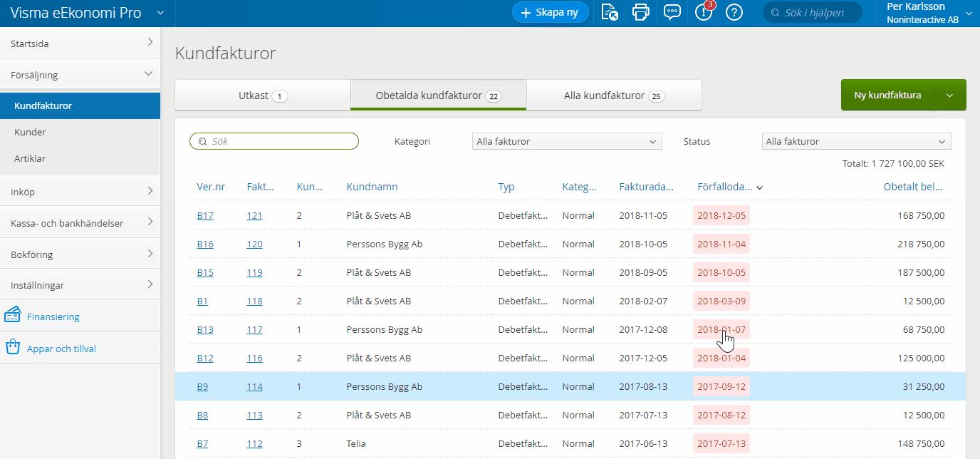Open invoice number link 117
The image size is (980, 459).
click(x=254, y=329)
